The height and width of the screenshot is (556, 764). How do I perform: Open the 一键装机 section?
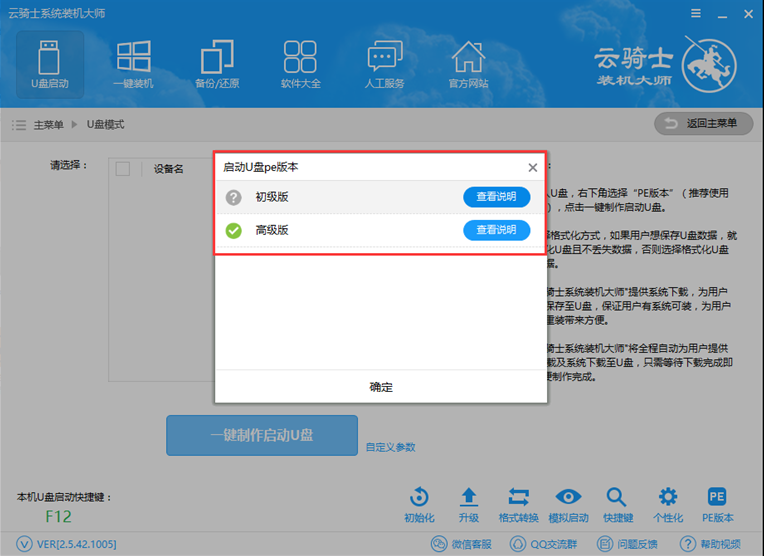[x=134, y=64]
